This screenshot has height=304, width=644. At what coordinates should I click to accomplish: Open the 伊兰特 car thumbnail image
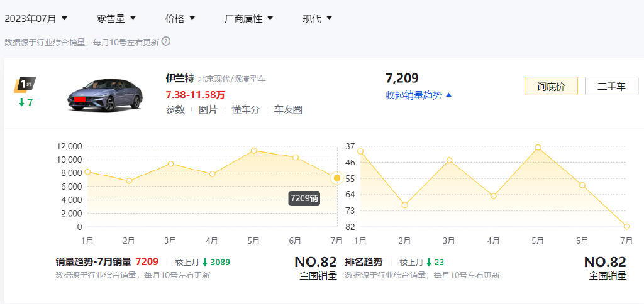105,95
